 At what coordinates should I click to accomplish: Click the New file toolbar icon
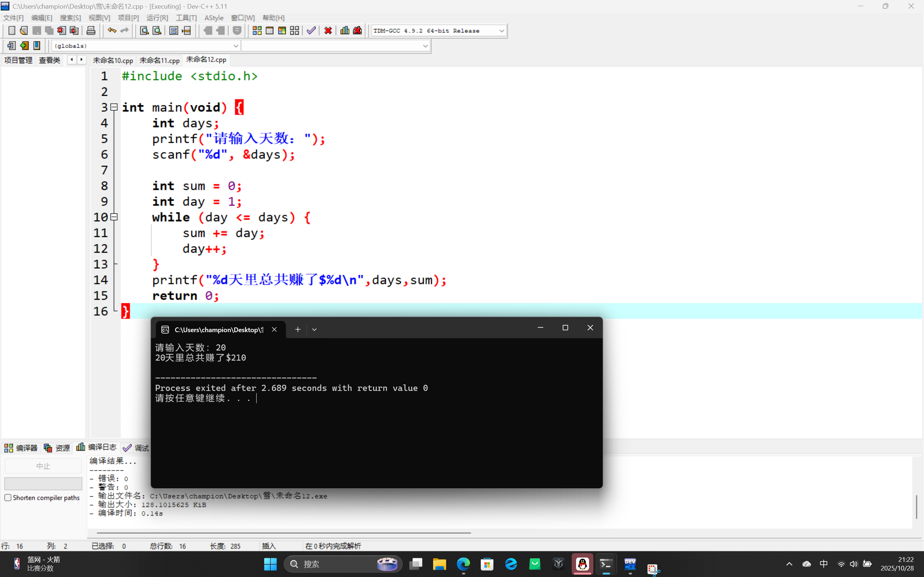[x=12, y=31]
